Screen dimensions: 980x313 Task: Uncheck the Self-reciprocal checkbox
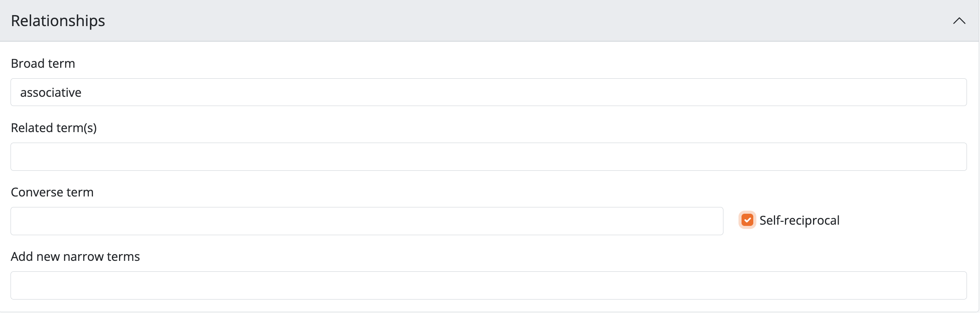point(747,220)
